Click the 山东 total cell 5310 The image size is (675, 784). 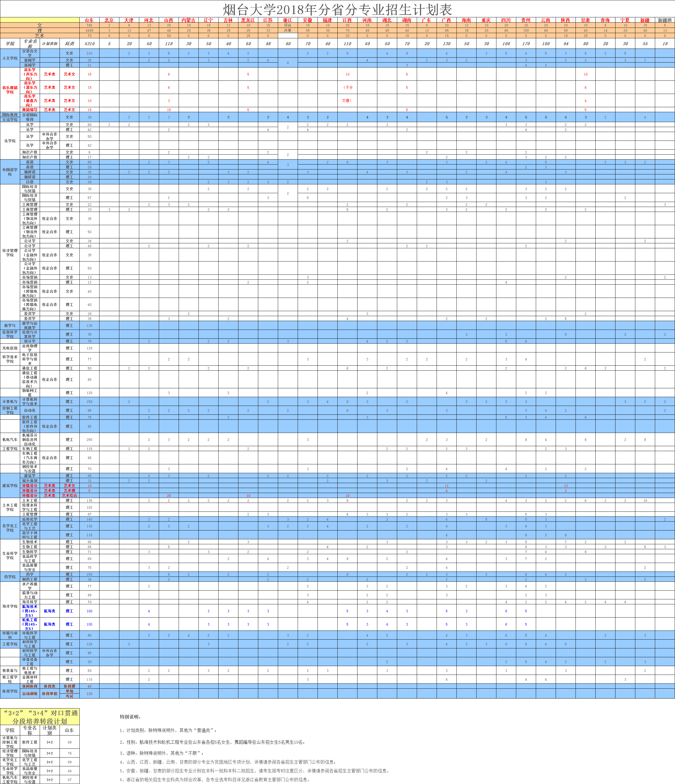click(x=89, y=44)
